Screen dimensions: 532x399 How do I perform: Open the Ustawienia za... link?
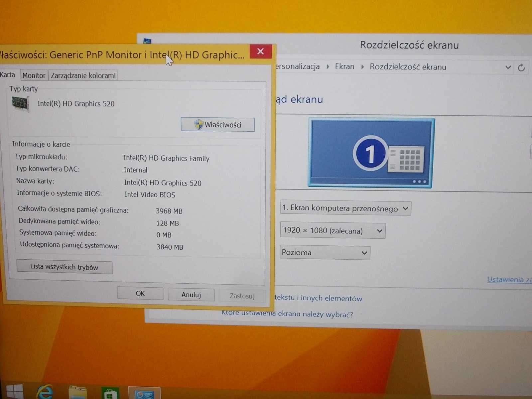tap(509, 280)
